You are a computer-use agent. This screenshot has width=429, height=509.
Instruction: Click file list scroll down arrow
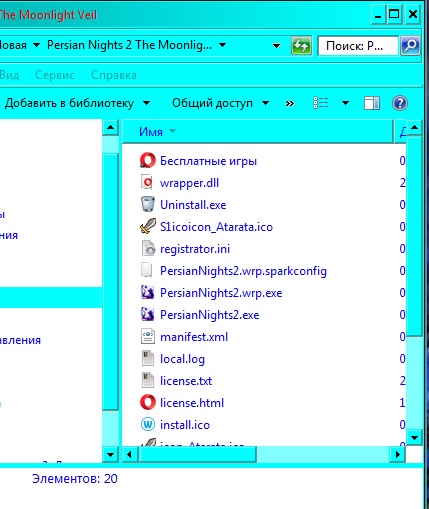point(414,437)
